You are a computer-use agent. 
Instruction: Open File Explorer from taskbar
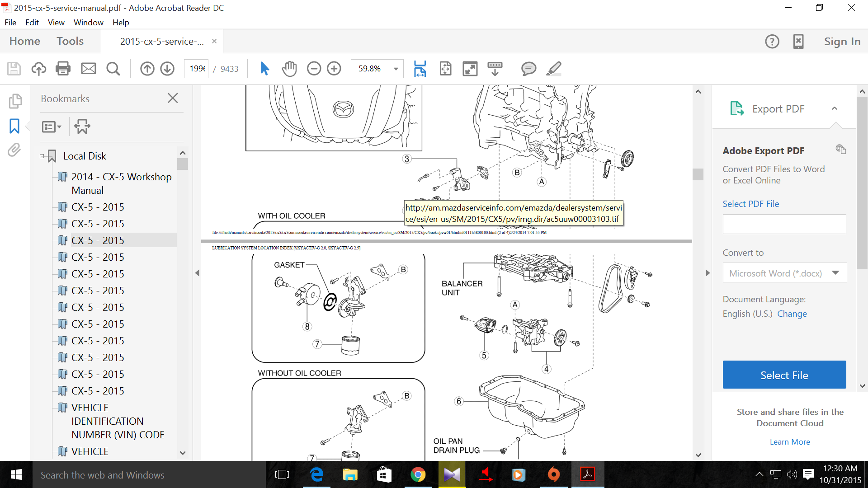tap(350, 474)
